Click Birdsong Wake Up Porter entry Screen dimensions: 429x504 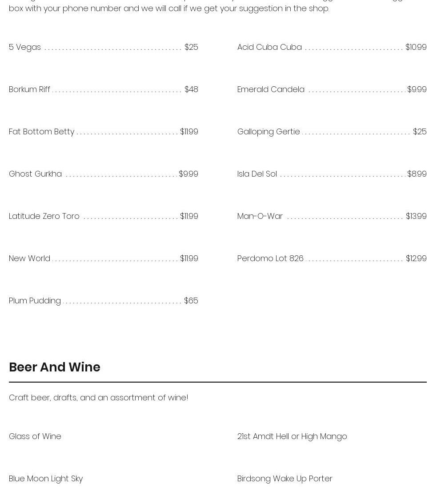[x=285, y=479]
